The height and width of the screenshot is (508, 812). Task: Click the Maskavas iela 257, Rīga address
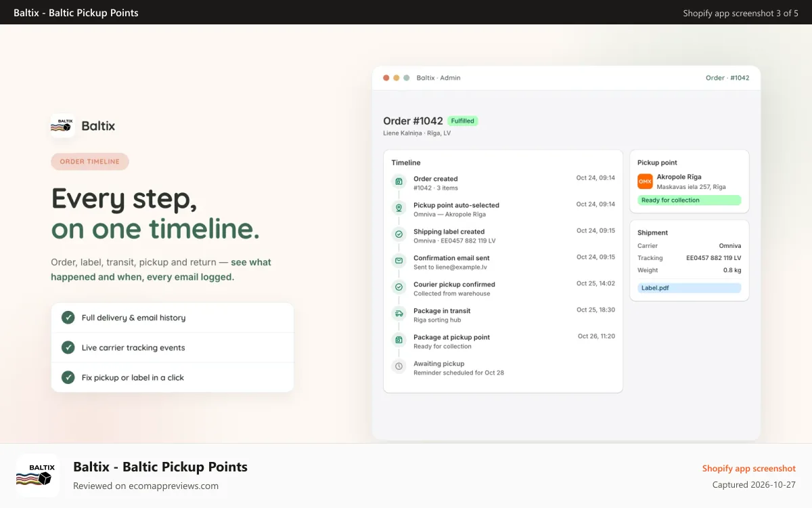pos(692,187)
